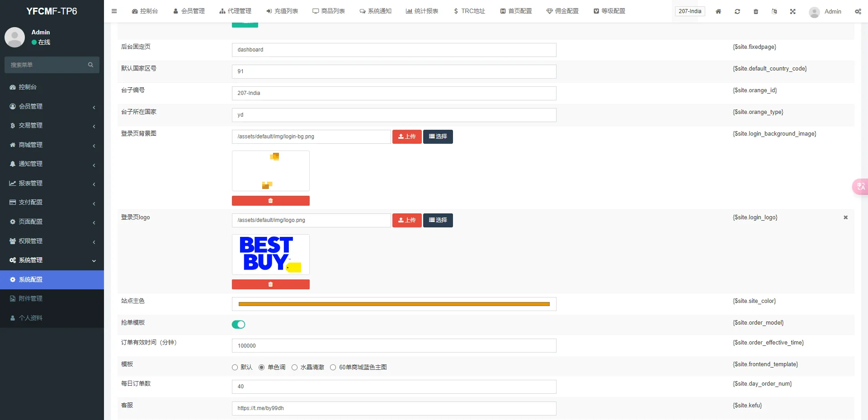
Task: Open TRC地址 in the top navigation
Action: pyautogui.click(x=469, y=11)
